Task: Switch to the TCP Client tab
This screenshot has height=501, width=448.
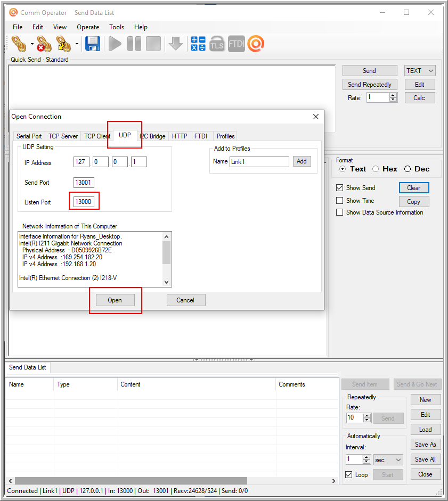Action: [97, 136]
